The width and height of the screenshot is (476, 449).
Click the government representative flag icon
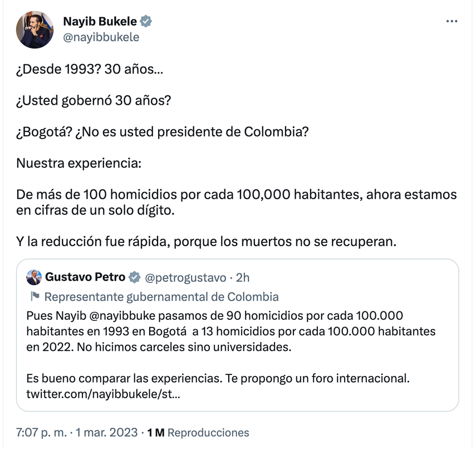34,296
